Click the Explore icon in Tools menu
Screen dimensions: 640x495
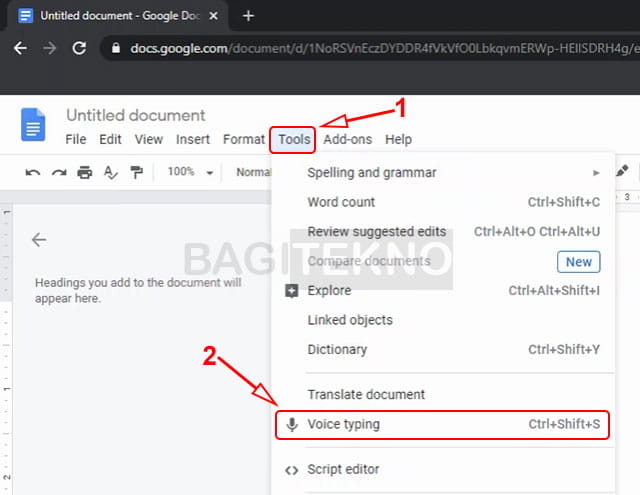tap(291, 291)
